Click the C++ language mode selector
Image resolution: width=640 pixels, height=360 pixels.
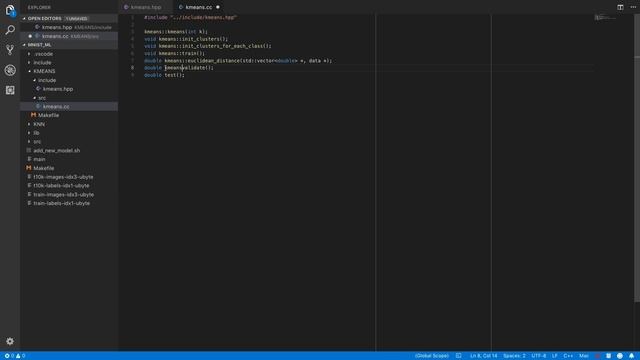pos(568,356)
